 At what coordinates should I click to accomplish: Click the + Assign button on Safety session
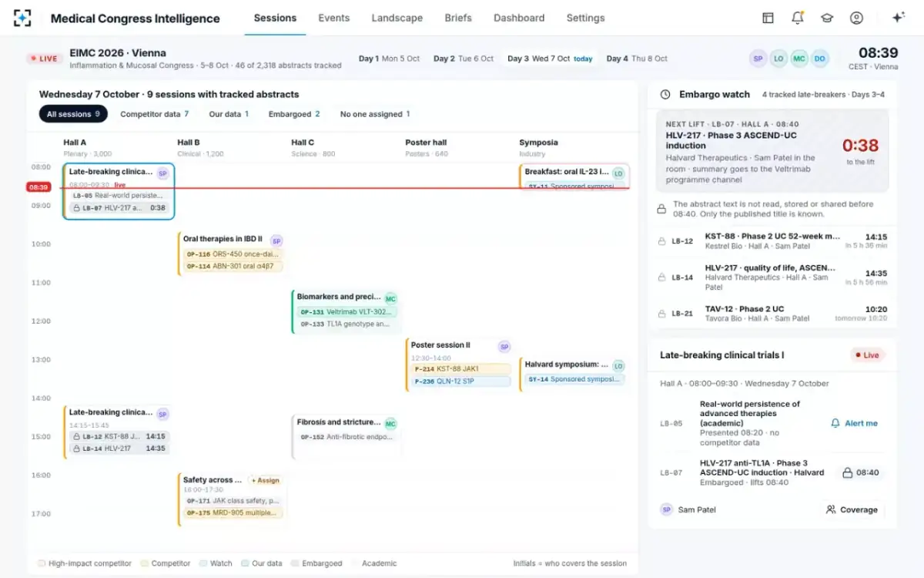point(265,480)
